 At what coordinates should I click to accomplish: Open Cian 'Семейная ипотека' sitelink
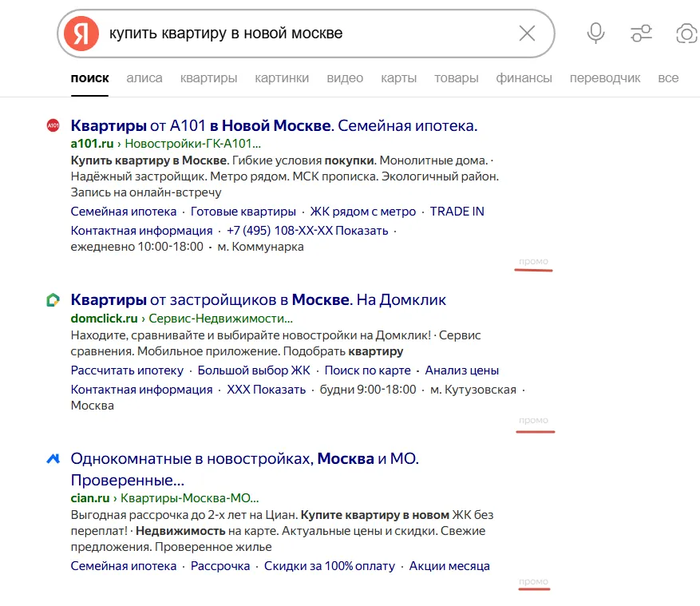[x=124, y=566]
